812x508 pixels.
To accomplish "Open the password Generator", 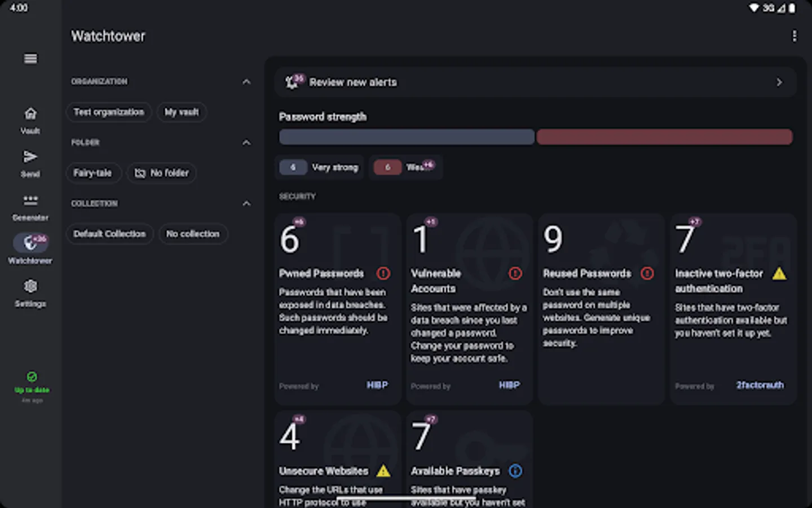I will tap(30, 205).
